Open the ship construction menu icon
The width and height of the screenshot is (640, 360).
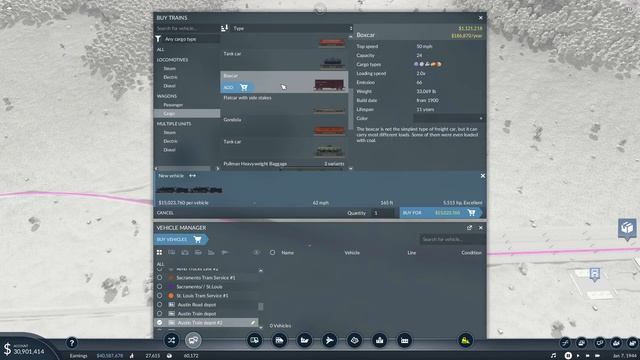click(x=304, y=340)
